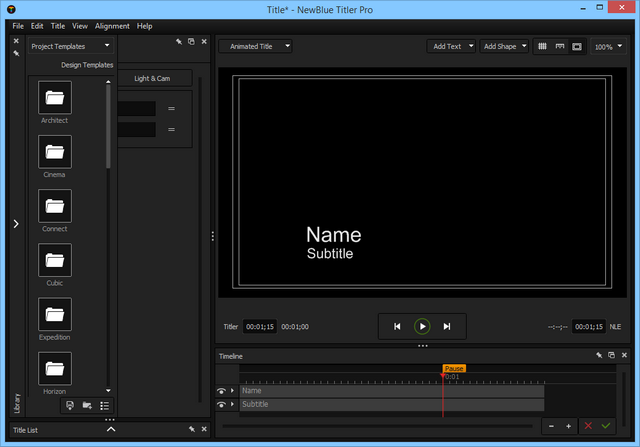Switch to the Light & Cam tab
Screen dimensions: 640x447
click(153, 77)
